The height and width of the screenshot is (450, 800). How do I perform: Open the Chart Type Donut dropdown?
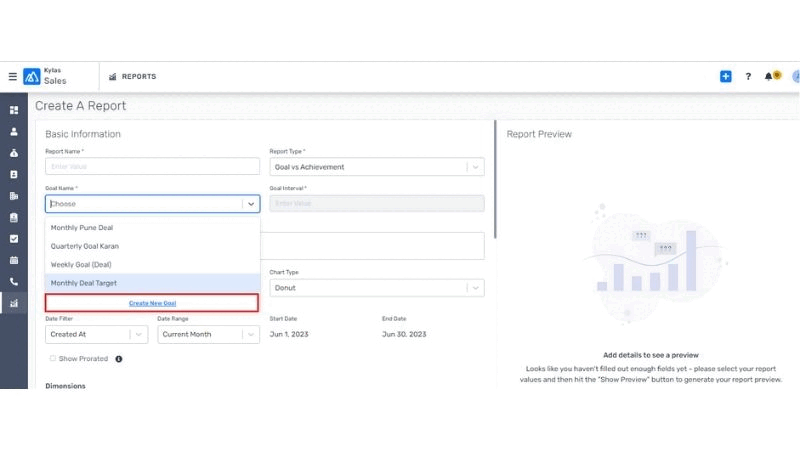(x=377, y=288)
